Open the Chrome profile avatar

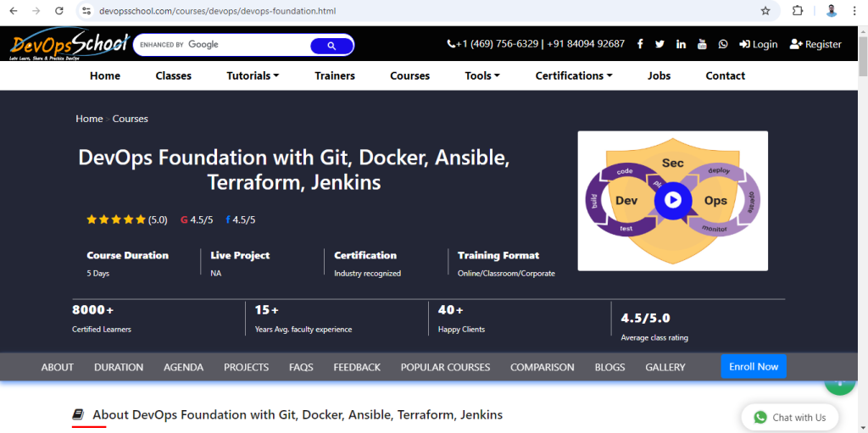(x=831, y=10)
